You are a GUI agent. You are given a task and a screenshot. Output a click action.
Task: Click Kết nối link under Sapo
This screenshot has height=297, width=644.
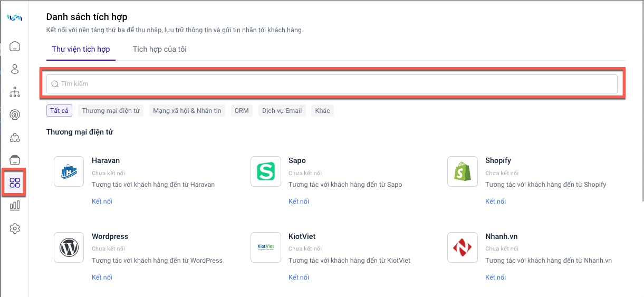coord(299,202)
